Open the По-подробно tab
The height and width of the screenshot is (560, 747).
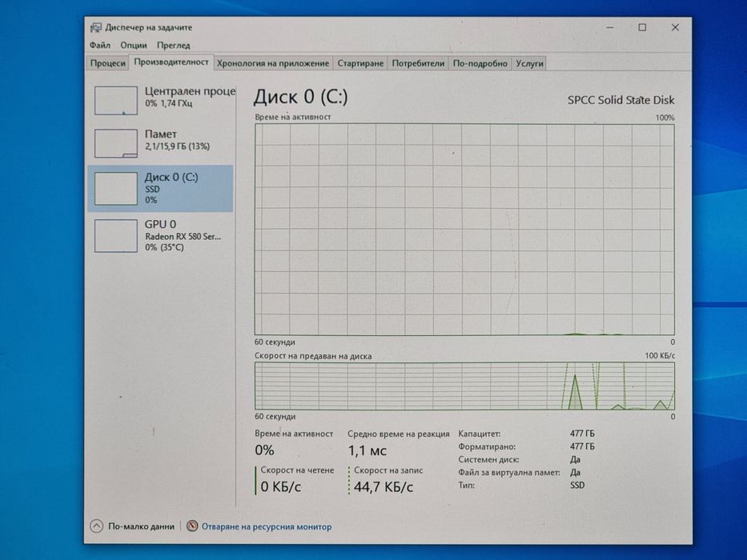click(480, 63)
